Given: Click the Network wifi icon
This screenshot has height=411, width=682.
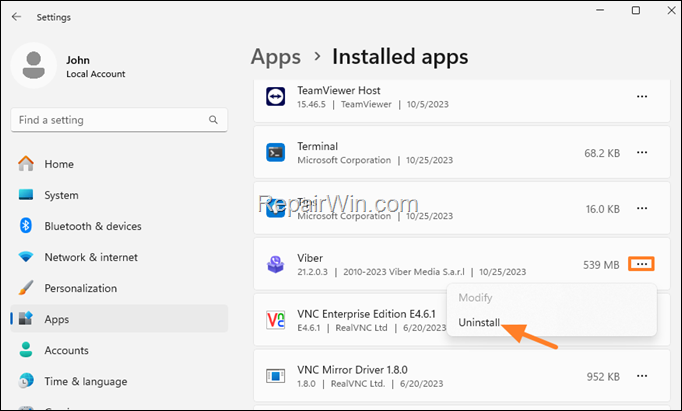Looking at the screenshot, I should tap(26, 257).
